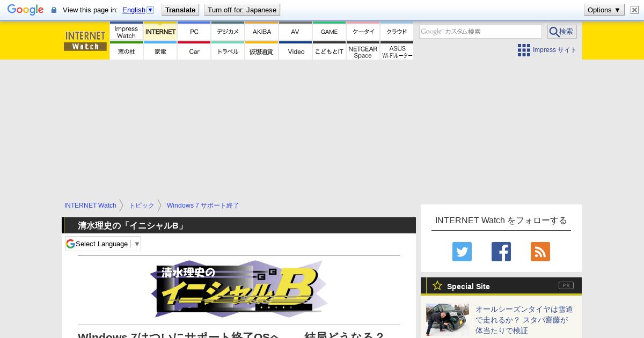Open the Options dropdown menu
644x338 pixels.
click(604, 10)
